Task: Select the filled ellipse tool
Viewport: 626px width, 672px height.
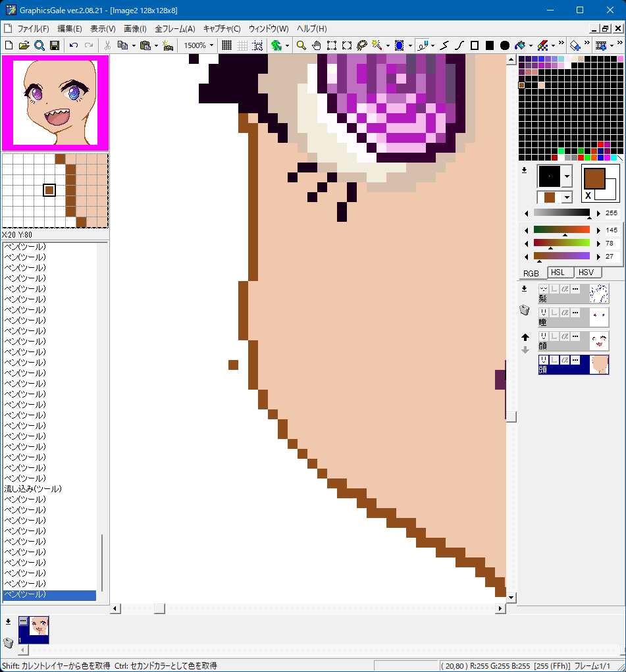Action: coord(504,45)
